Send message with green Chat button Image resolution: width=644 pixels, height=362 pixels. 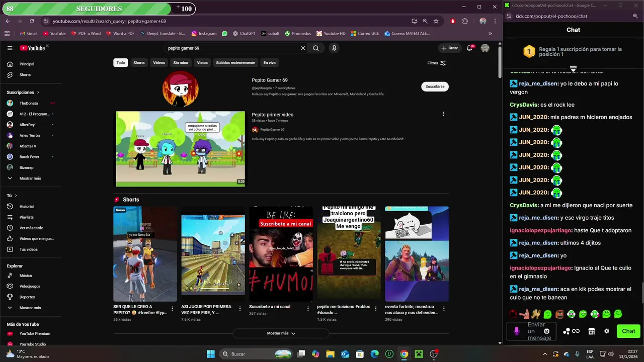tap(628, 331)
